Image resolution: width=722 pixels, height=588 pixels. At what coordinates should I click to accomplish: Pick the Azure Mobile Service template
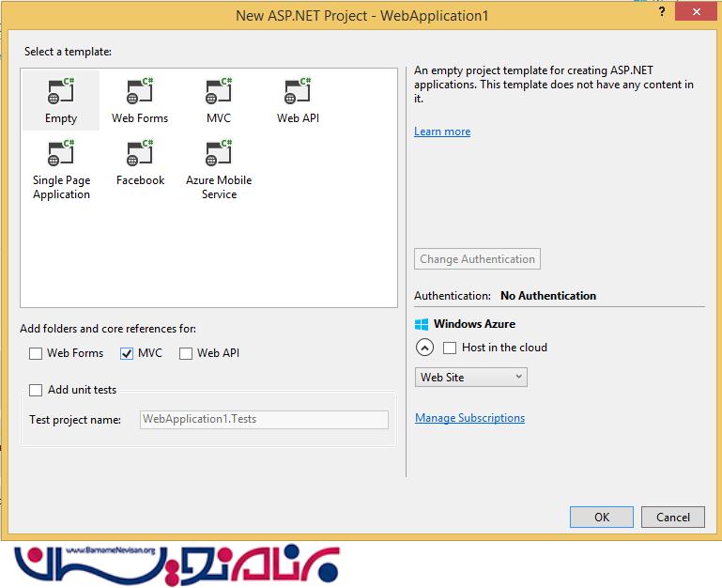[x=219, y=154]
